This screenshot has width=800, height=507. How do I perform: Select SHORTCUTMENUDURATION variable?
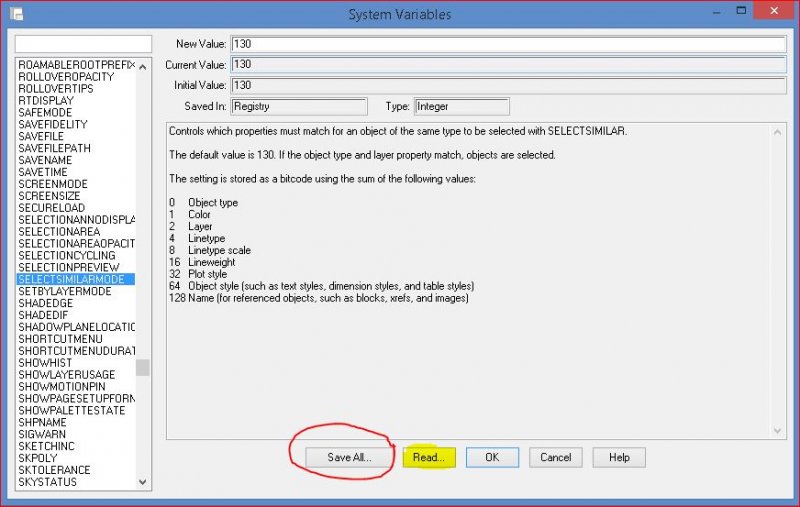(x=76, y=351)
